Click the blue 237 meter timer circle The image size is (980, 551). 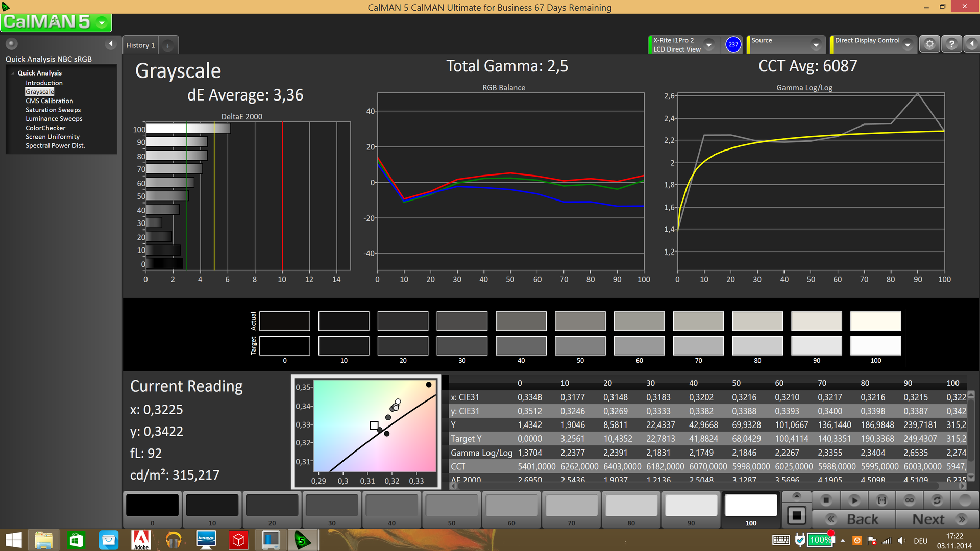tap(733, 44)
